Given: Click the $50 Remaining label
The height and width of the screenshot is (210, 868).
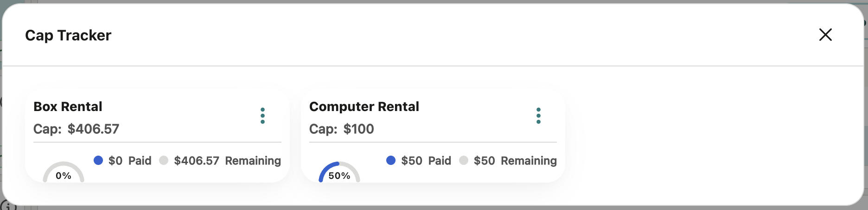Looking at the screenshot, I should (x=515, y=161).
